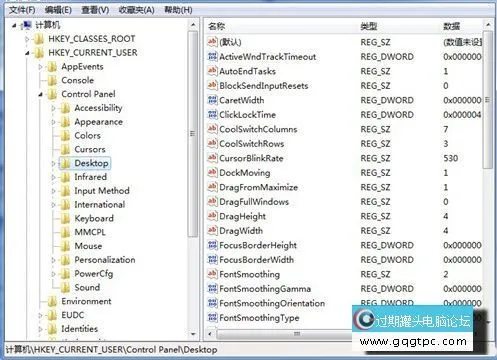Click the CursorBlinkRate string icon

212,158
